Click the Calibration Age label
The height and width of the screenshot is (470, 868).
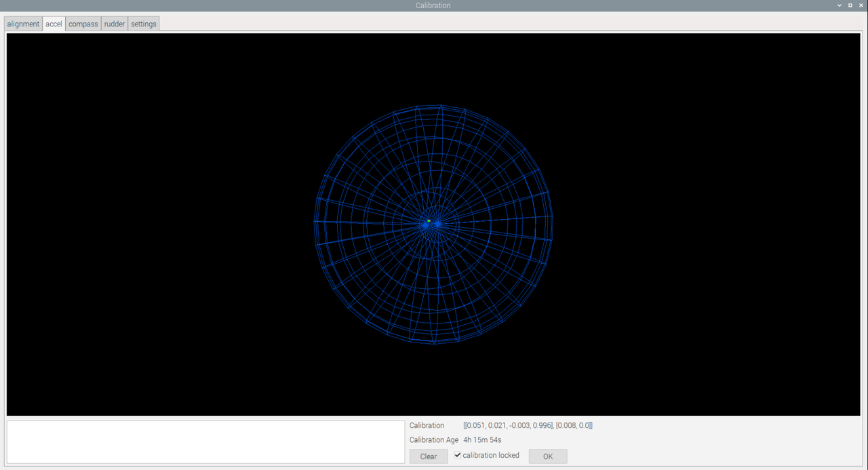434,440
